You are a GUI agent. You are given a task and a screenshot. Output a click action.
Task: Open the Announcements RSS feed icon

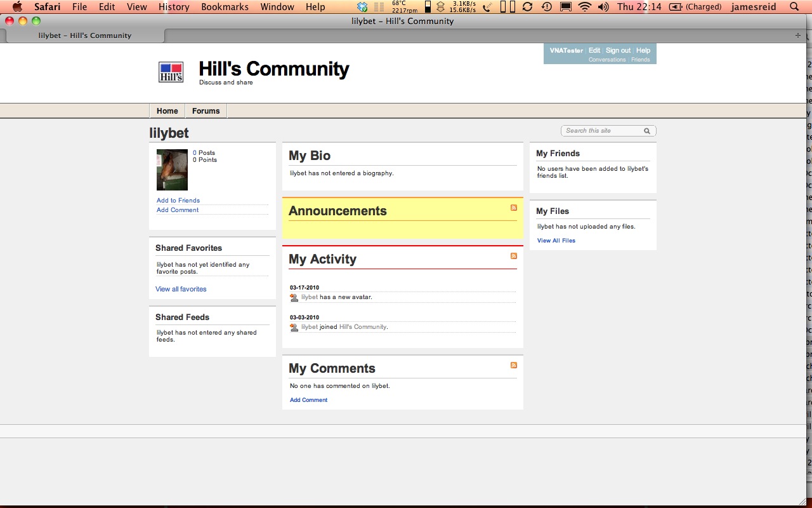tap(514, 208)
